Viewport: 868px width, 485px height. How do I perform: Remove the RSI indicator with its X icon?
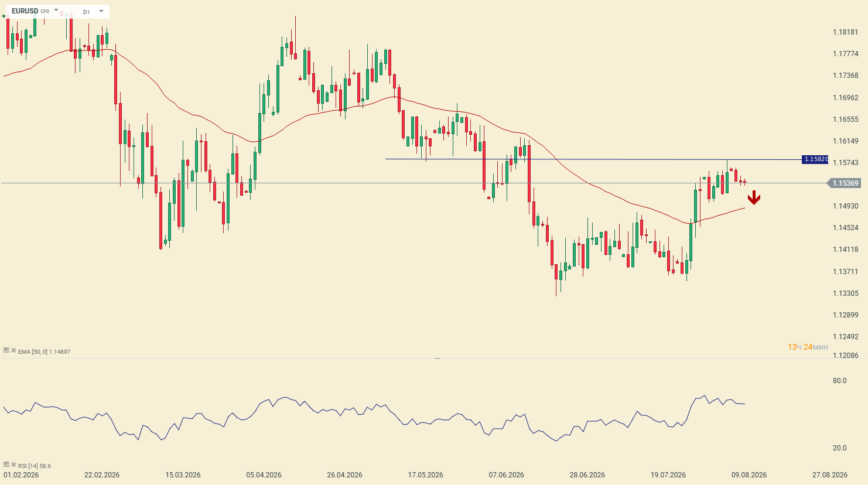point(13,465)
